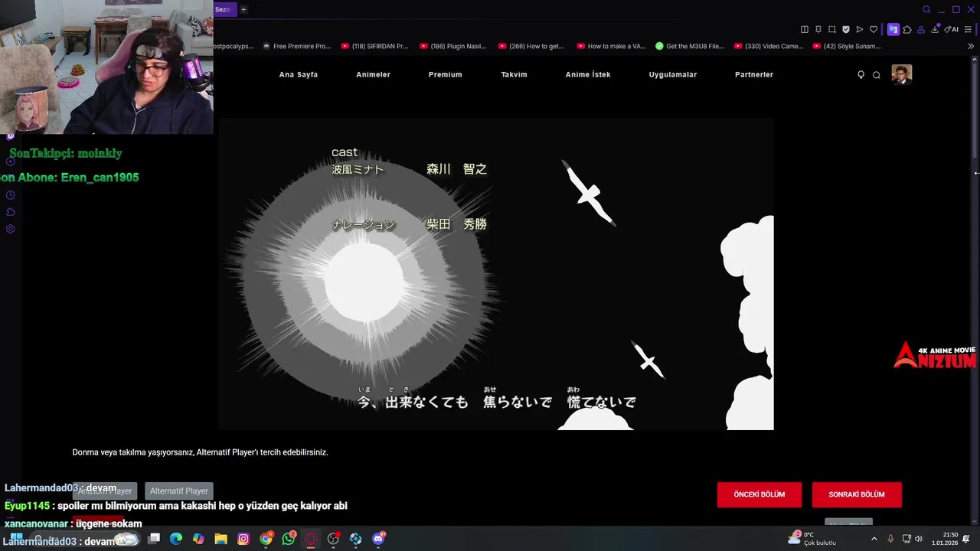Screen dimensions: 980x551
Task: Expand the system tray hidden icons chevron
Action: 874,539
